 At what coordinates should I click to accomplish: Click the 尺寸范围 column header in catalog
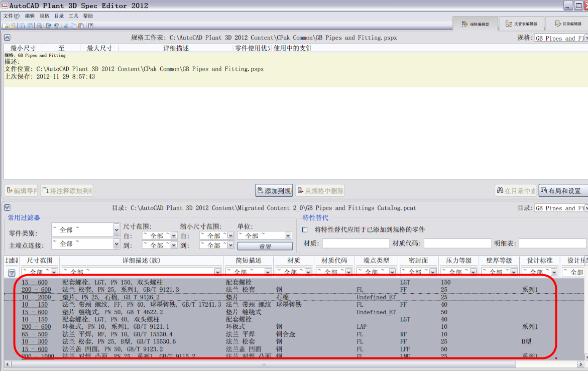pyautogui.click(x=39, y=261)
